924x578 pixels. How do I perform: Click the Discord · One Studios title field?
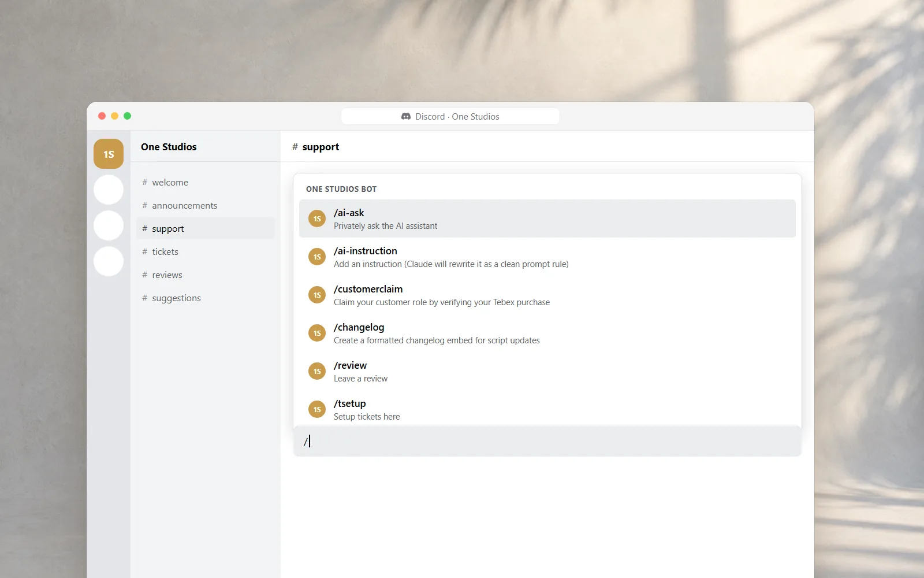point(450,116)
